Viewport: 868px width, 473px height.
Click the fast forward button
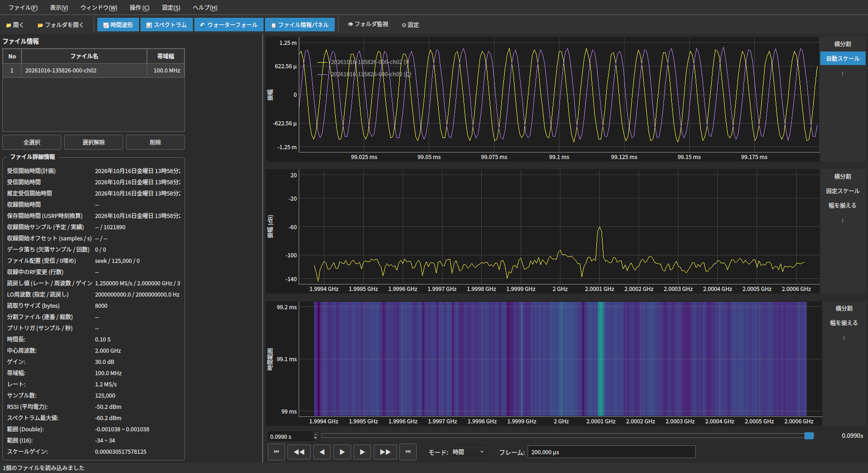pos(385,452)
